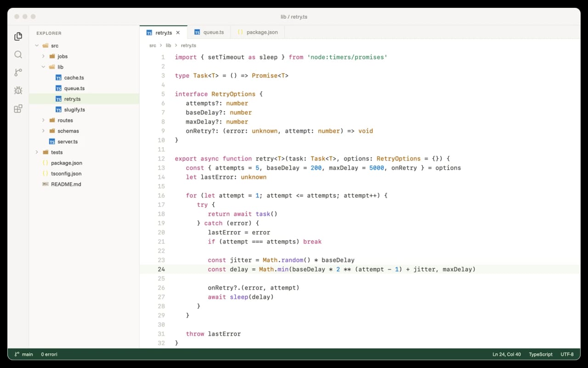Open the Run and Debug bug icon
This screenshot has height=368, width=588.
[x=18, y=91]
